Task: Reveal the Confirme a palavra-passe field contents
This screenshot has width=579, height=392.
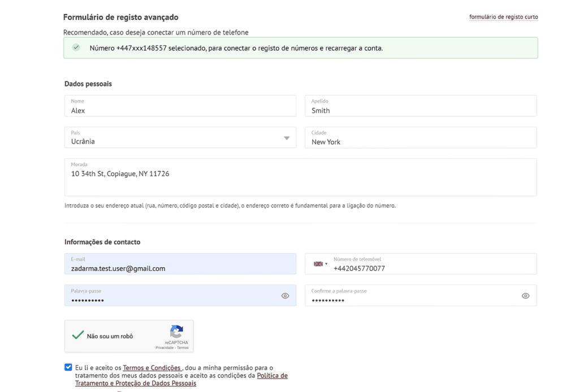Action: pos(525,295)
